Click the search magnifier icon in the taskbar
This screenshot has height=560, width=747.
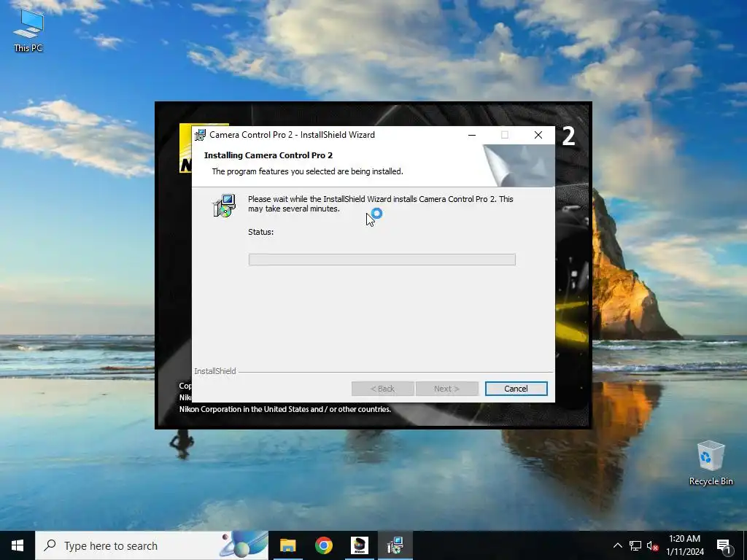(50, 545)
